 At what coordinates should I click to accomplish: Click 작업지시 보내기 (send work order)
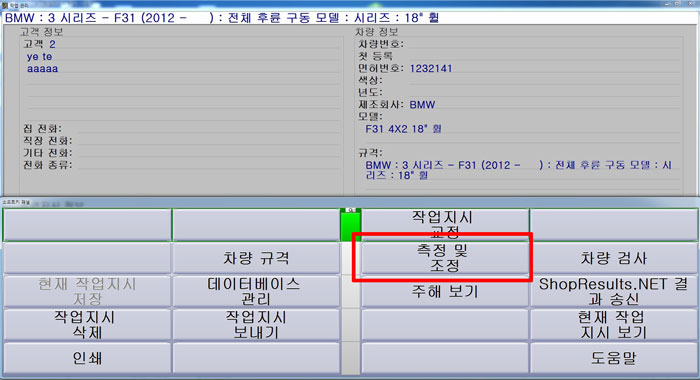(256, 325)
